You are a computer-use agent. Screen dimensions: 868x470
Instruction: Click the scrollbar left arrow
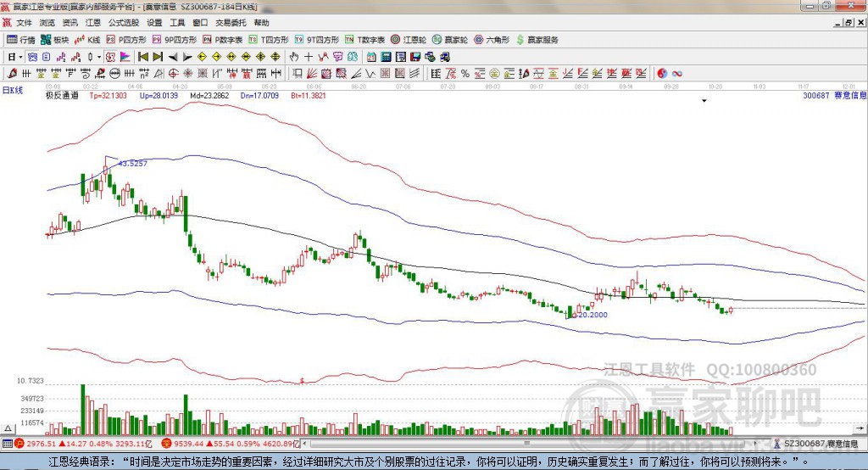click(x=305, y=444)
